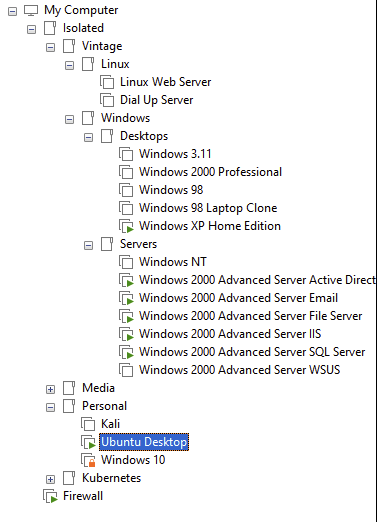The image size is (377, 522).
Task: Click the Vintage folder label
Action: coord(102,46)
